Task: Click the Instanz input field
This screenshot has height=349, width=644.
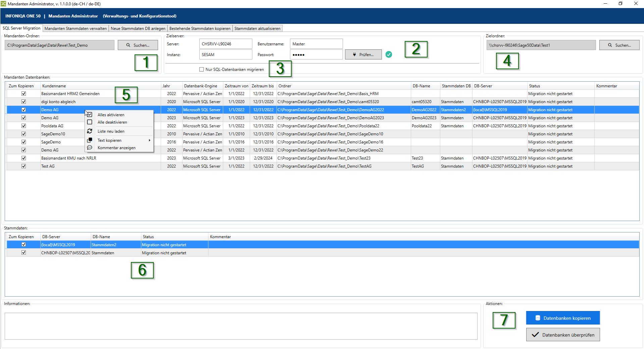Action: coord(226,54)
